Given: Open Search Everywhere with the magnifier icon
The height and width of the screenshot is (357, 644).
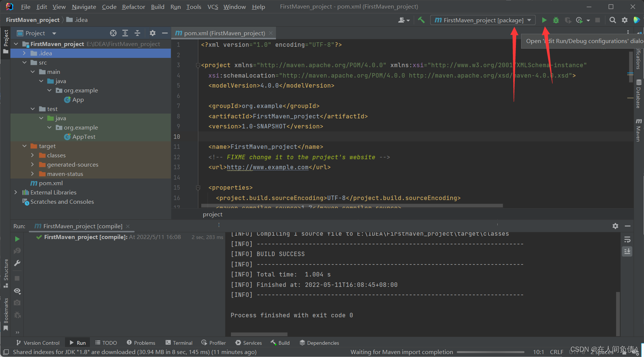Looking at the screenshot, I should coord(613,20).
